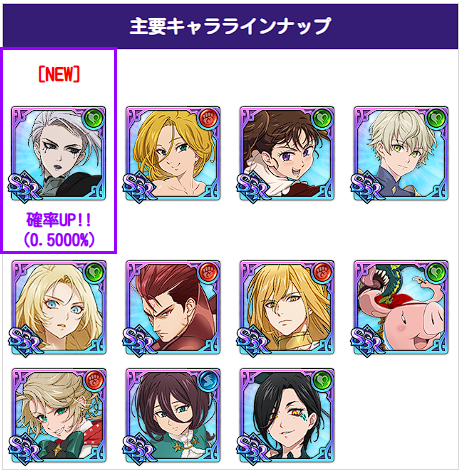Image resolution: width=460 pixels, height=476 pixels.
Task: Click the 主要キャララインナップ header banner
Action: coord(230,26)
